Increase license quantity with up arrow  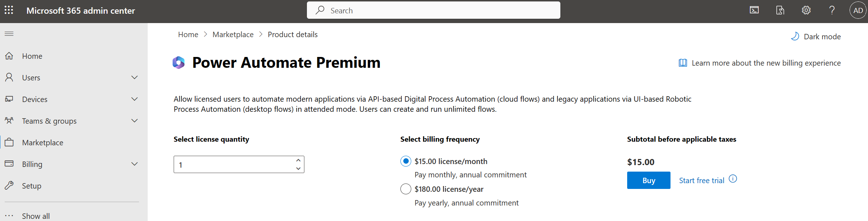click(x=298, y=160)
